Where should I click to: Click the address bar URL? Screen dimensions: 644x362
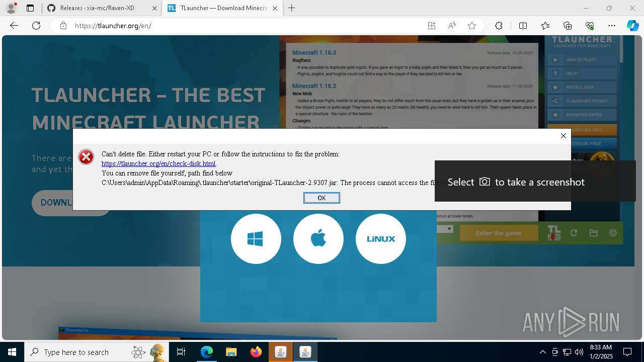coord(113,26)
